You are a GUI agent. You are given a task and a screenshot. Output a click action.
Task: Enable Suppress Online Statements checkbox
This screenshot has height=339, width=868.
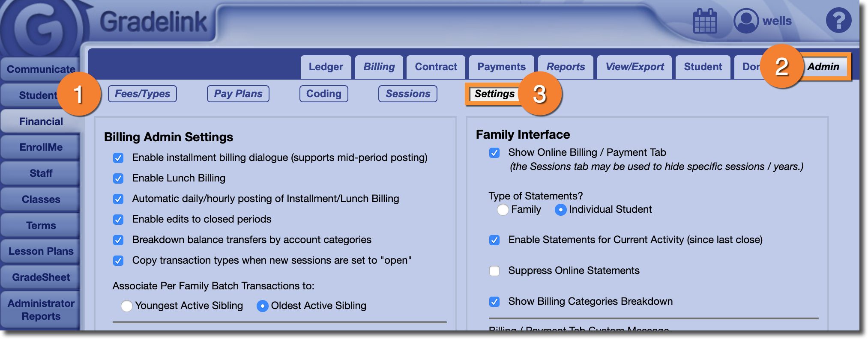(x=494, y=271)
